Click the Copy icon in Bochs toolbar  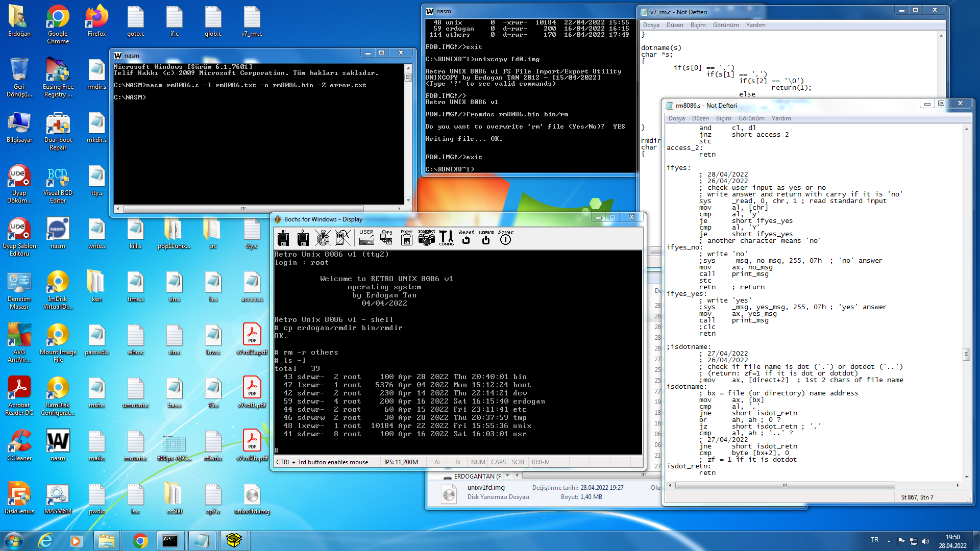[x=386, y=238]
